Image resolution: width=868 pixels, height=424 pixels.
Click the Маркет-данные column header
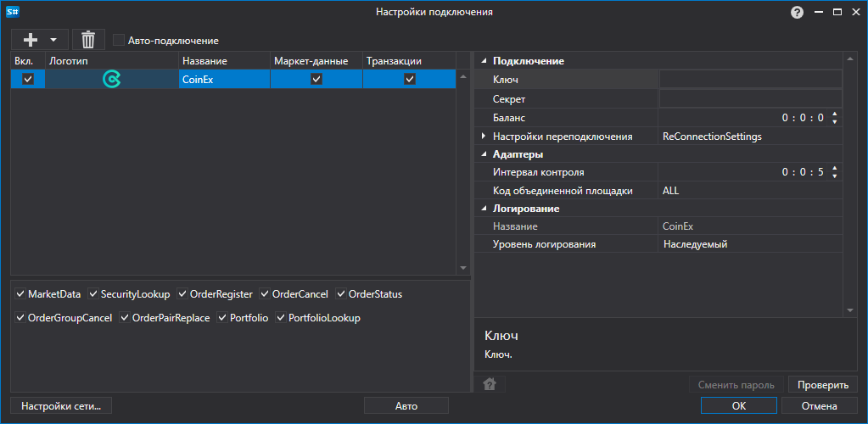316,61
